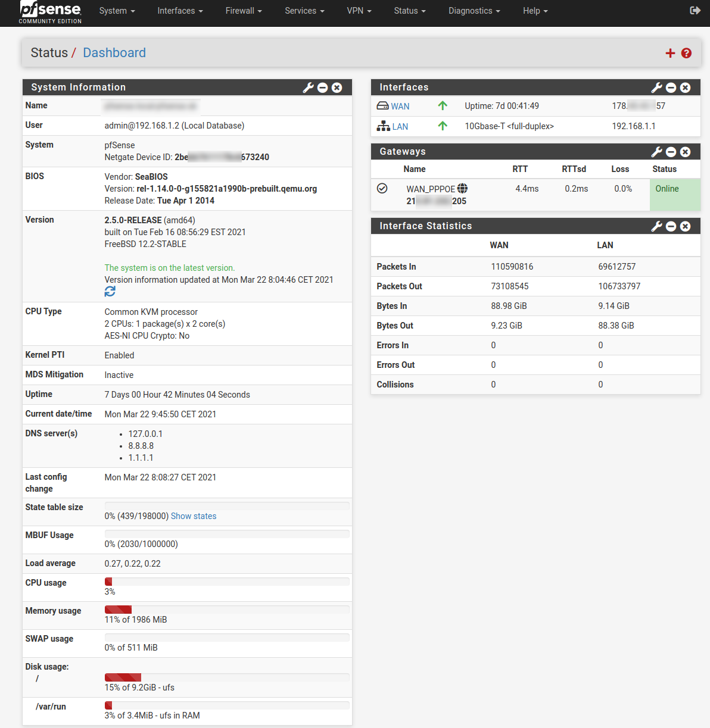This screenshot has width=710, height=728.
Task: Open the Diagnostics dropdown menu
Action: 474,11
